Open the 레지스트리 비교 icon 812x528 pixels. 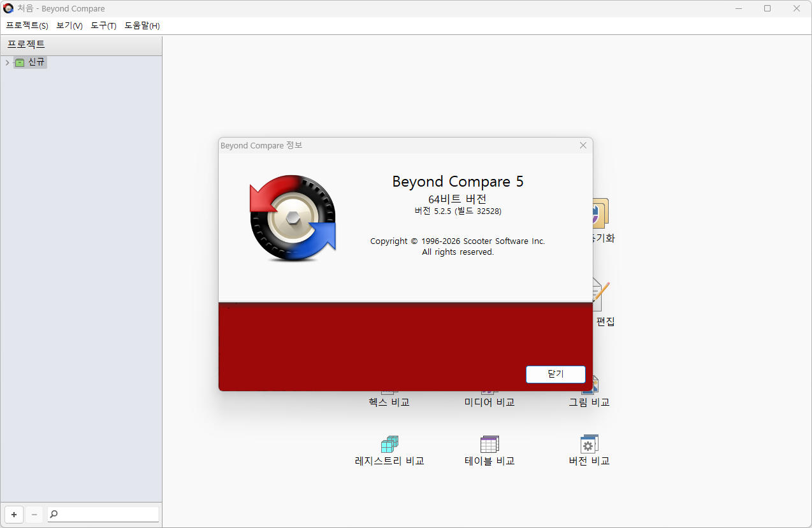coord(389,445)
